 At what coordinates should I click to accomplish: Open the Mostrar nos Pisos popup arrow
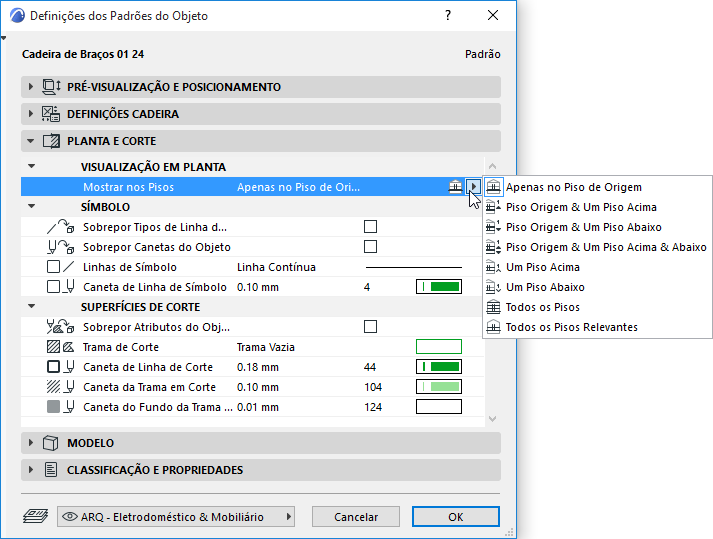tap(473, 186)
